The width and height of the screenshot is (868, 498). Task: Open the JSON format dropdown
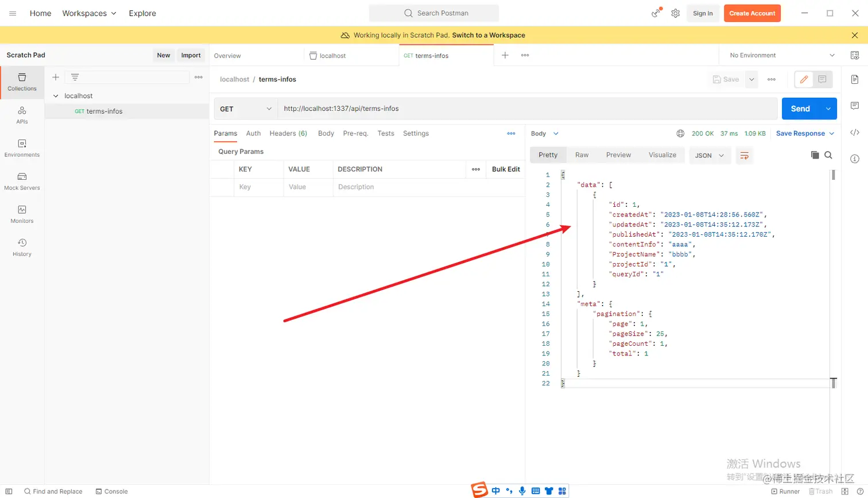point(710,155)
